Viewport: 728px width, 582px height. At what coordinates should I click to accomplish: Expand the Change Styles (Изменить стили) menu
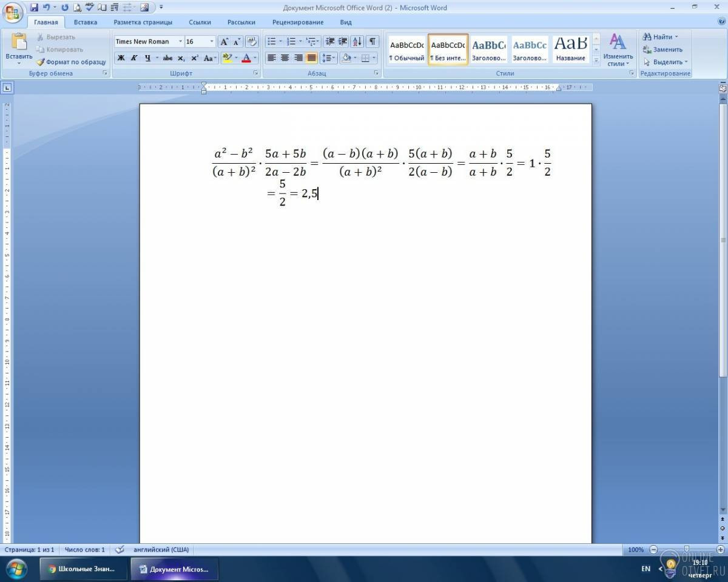coord(618,50)
